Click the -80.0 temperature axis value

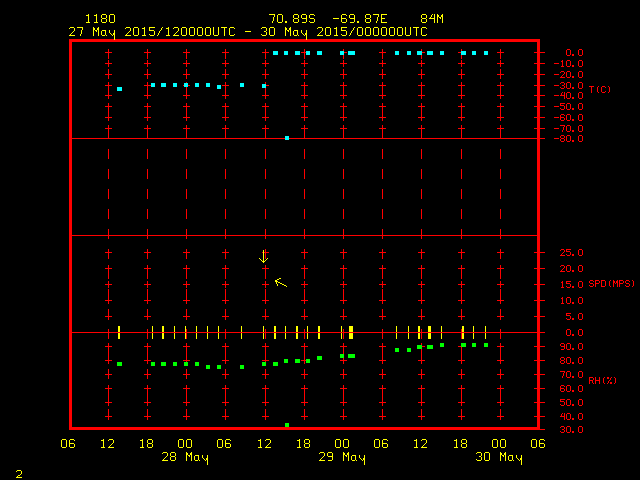click(574, 139)
